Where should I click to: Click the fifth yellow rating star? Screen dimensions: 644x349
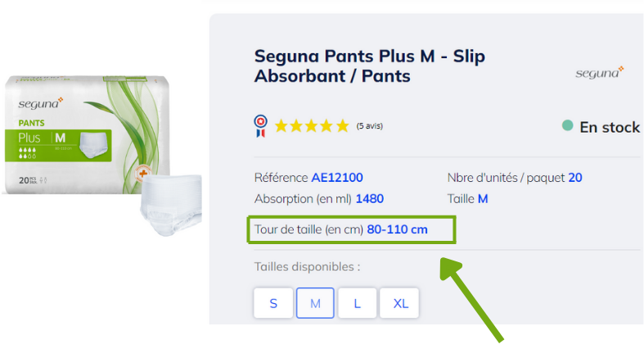click(x=342, y=126)
